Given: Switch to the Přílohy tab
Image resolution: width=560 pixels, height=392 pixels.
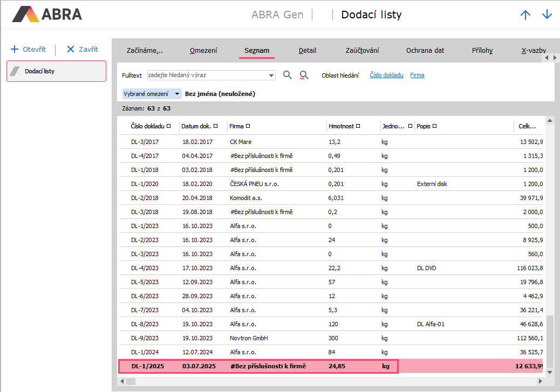Looking at the screenshot, I should pos(482,51).
